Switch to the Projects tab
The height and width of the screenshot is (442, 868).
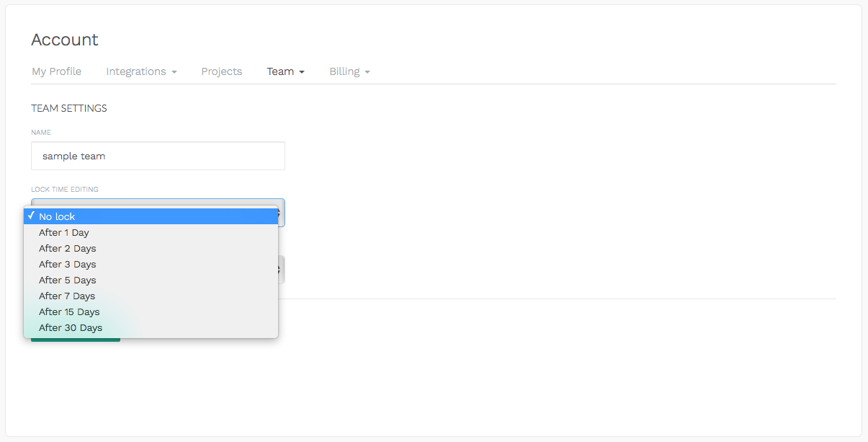pos(221,71)
